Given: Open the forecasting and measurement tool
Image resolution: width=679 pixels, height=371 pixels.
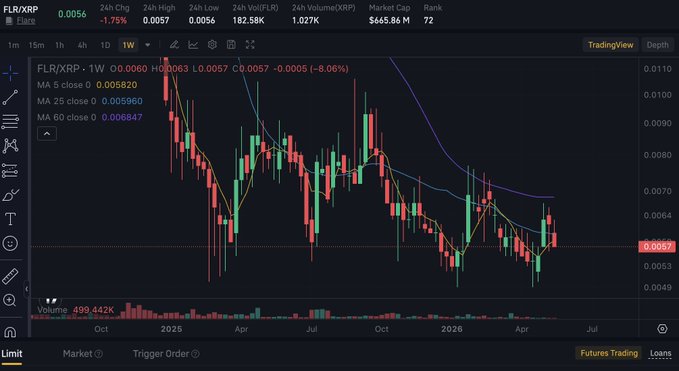Looking at the screenshot, I should point(10,171).
